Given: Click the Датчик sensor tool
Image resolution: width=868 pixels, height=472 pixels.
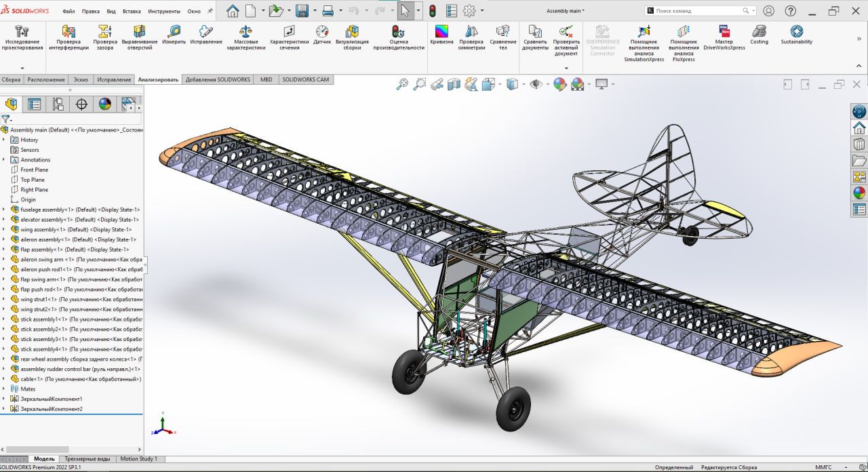Looking at the screenshot, I should pos(322,35).
